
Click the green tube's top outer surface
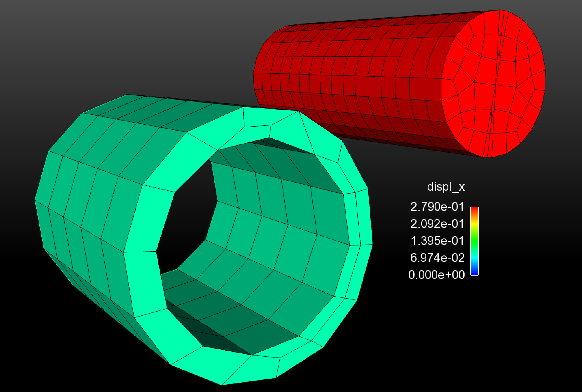click(x=150, y=113)
